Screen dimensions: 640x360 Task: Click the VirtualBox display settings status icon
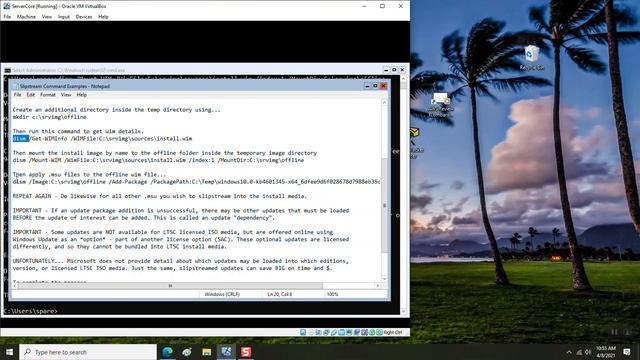(x=349, y=332)
